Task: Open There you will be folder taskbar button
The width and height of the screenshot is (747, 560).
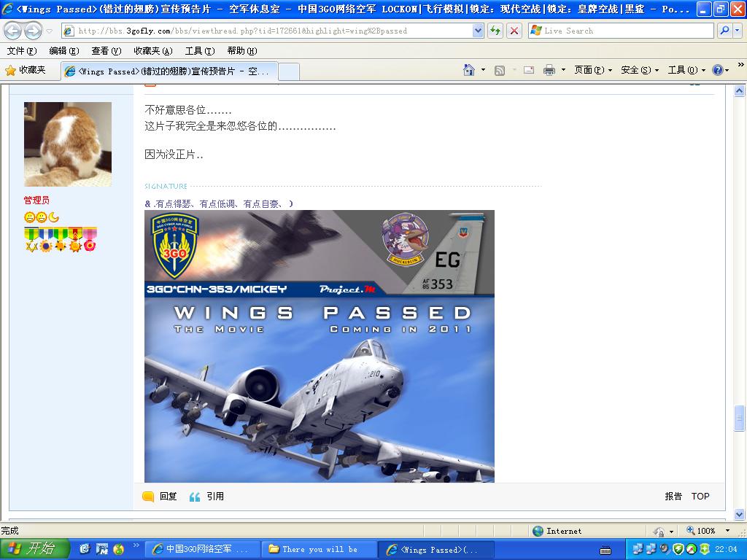Action: [x=319, y=550]
